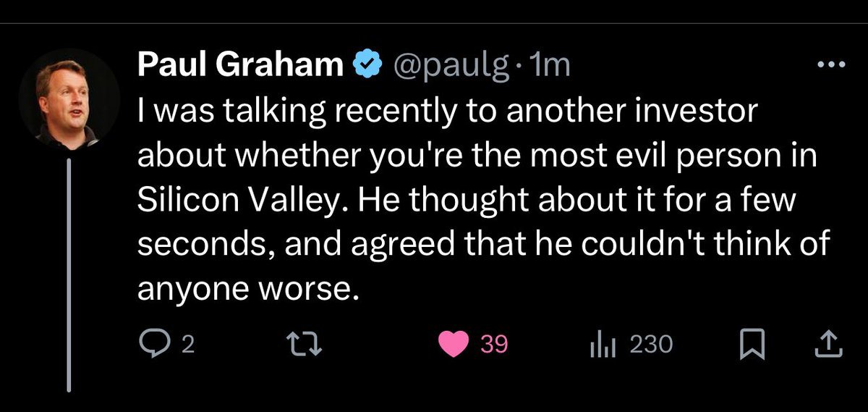868x412 pixels.
Task: Bookmark this Paul Graham tweet
Action: pos(753,345)
